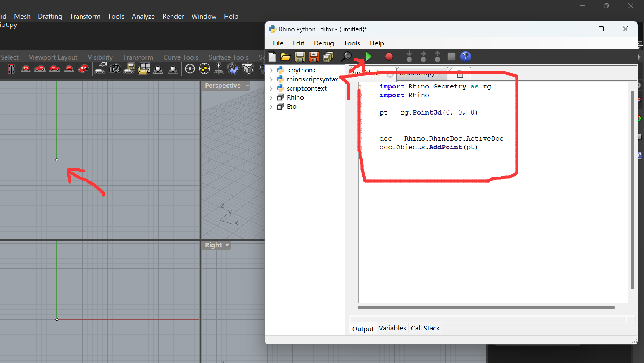Click the second sphere-on-grid icon
644x363 pixels.
tap(173, 69)
